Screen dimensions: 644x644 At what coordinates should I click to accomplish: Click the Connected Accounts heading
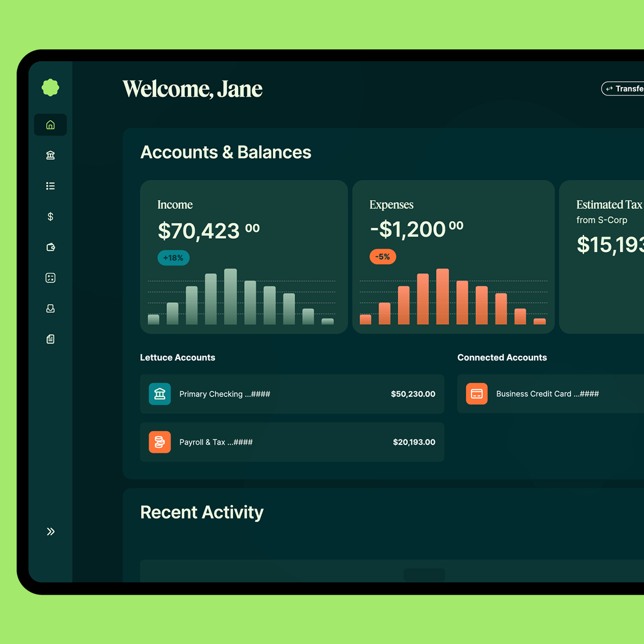pyautogui.click(x=502, y=357)
